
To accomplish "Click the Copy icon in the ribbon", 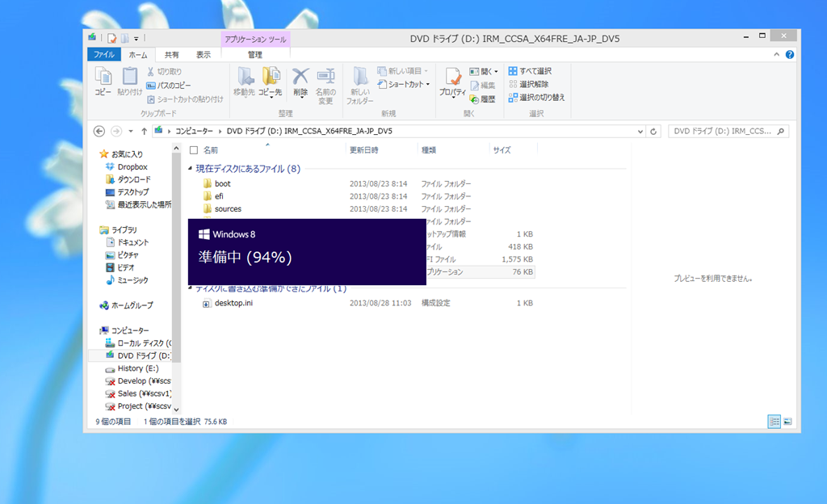I will pyautogui.click(x=103, y=82).
